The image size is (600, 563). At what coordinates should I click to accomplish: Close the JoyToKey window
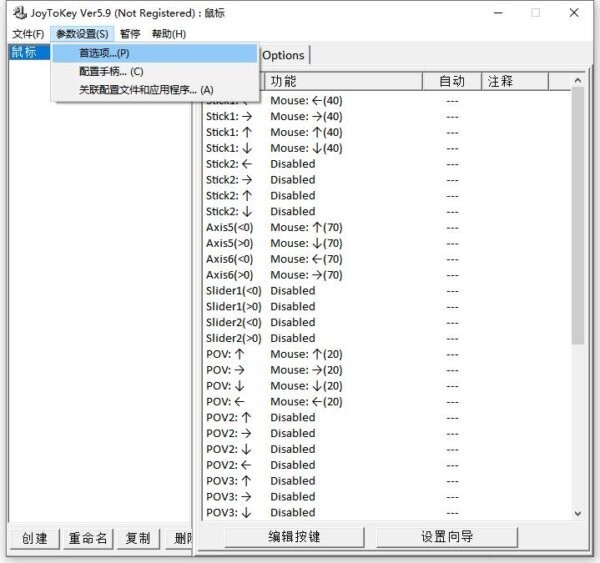pos(574,13)
